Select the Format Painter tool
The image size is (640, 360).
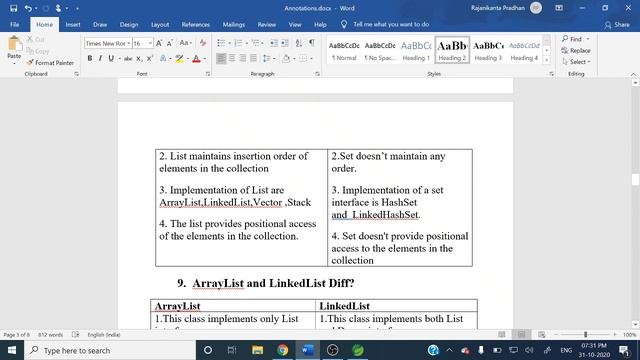point(50,63)
